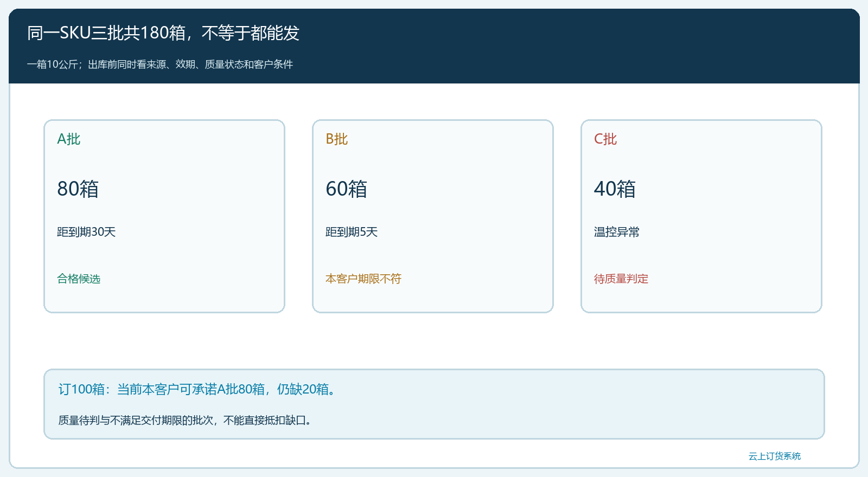Image resolution: width=868 pixels, height=477 pixels.
Task: Click the headline '同一SKU三批共180箱，不等于都能发'
Action: 163,33
